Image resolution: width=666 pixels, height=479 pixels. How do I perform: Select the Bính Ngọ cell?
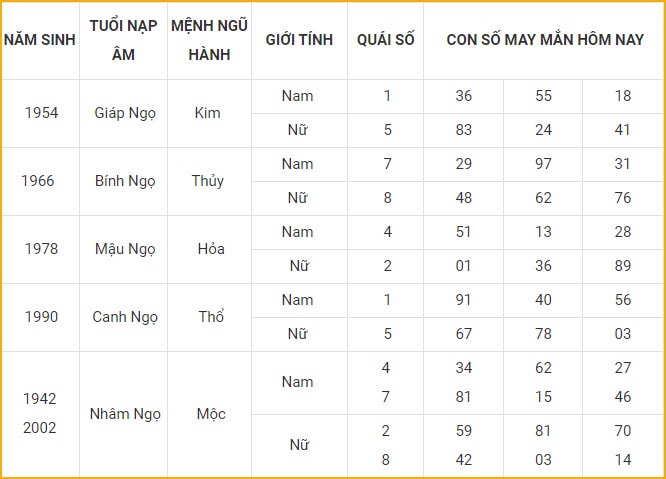(x=123, y=181)
